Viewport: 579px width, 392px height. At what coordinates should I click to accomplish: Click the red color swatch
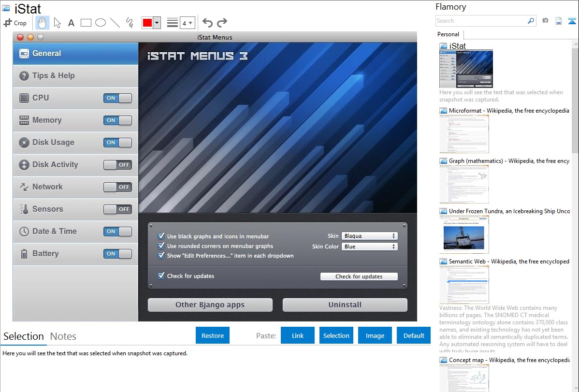pyautogui.click(x=147, y=23)
